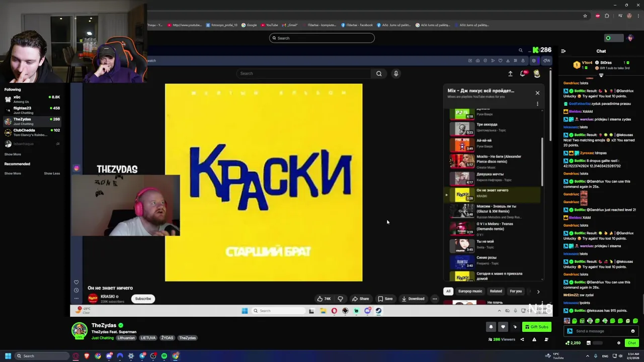The height and width of the screenshot is (362, 644).
Task: Collapse the Kick chat panel icon
Action: pos(563,51)
